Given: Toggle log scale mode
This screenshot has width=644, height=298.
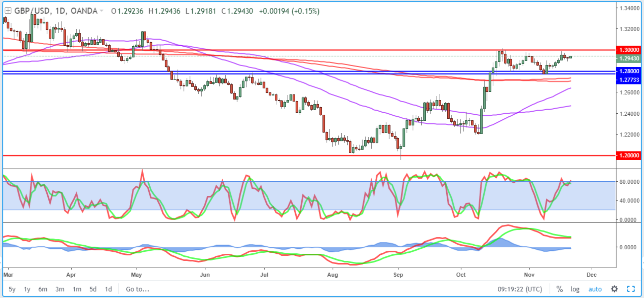Looking at the screenshot, I should 575,289.
